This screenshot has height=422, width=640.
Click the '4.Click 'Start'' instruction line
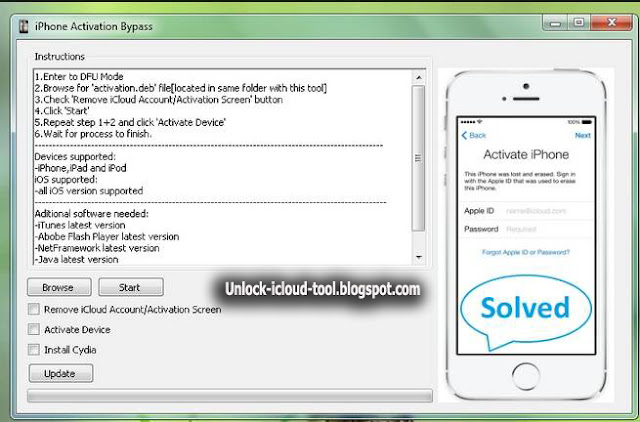pyautogui.click(x=62, y=111)
